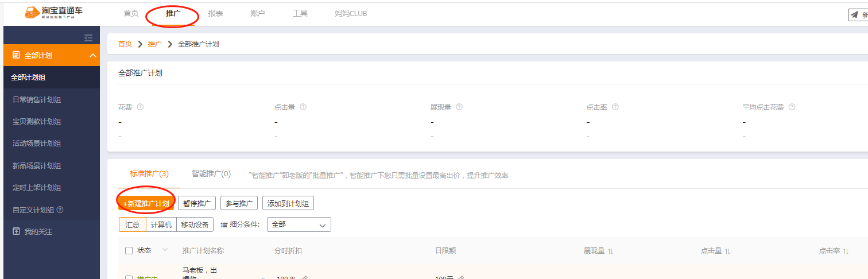
Task: Select 宝贝测款计划组 in the sidebar
Action: pyautogui.click(x=52, y=122)
